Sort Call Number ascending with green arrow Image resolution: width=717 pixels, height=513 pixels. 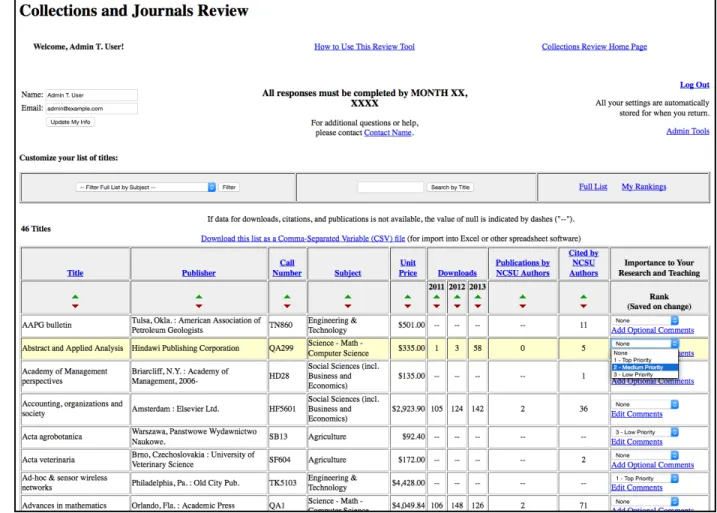pyautogui.click(x=287, y=297)
